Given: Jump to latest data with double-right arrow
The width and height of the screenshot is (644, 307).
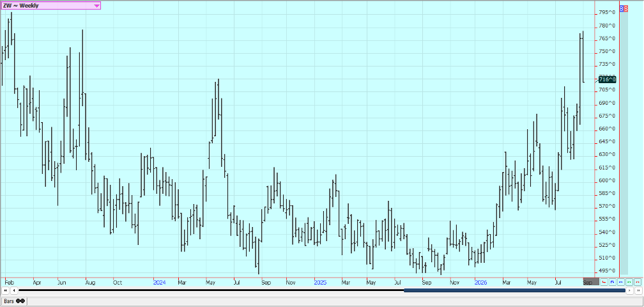Looking at the screenshot, I should [638, 290].
